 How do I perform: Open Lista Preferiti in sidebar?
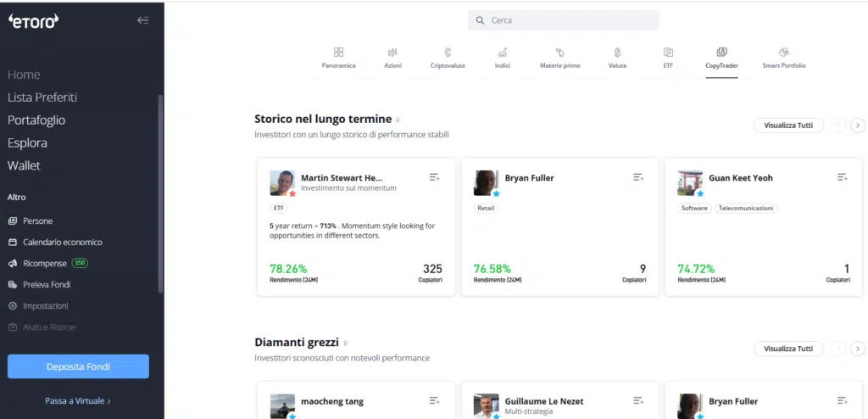tap(42, 98)
